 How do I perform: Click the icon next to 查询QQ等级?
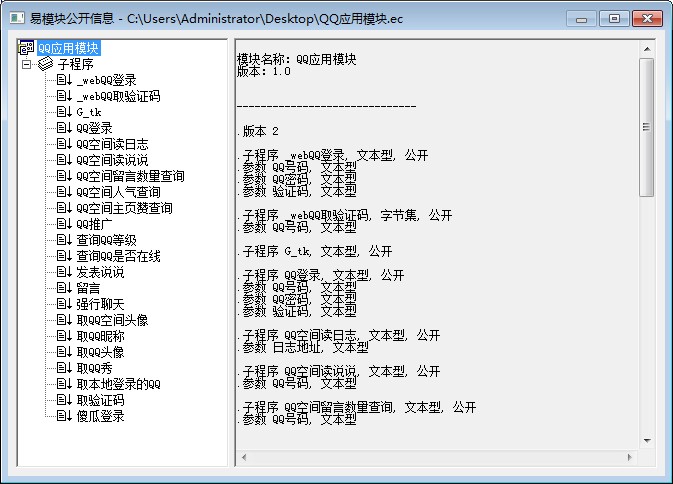64,240
